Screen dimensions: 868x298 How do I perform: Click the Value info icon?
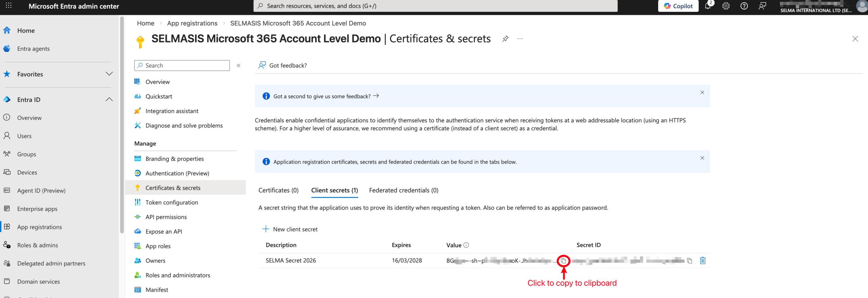pos(466,245)
